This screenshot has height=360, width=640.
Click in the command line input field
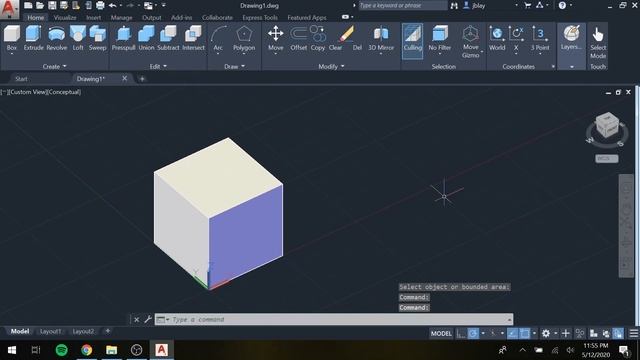pyautogui.click(x=334, y=319)
